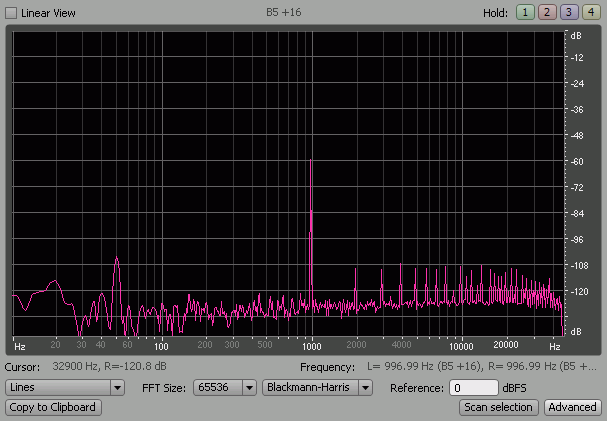This screenshot has width=607, height=421.
Task: Click the 20000 label on the frequency axis
Action: click(x=506, y=344)
